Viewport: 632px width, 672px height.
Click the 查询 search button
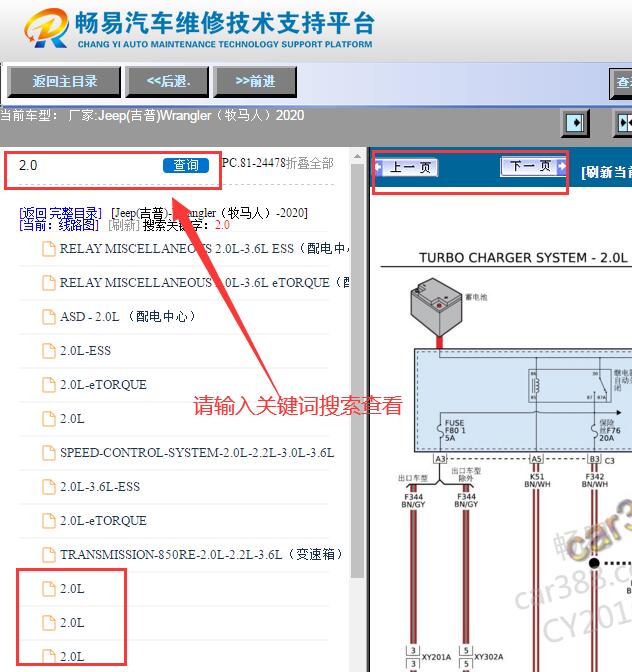point(186,165)
